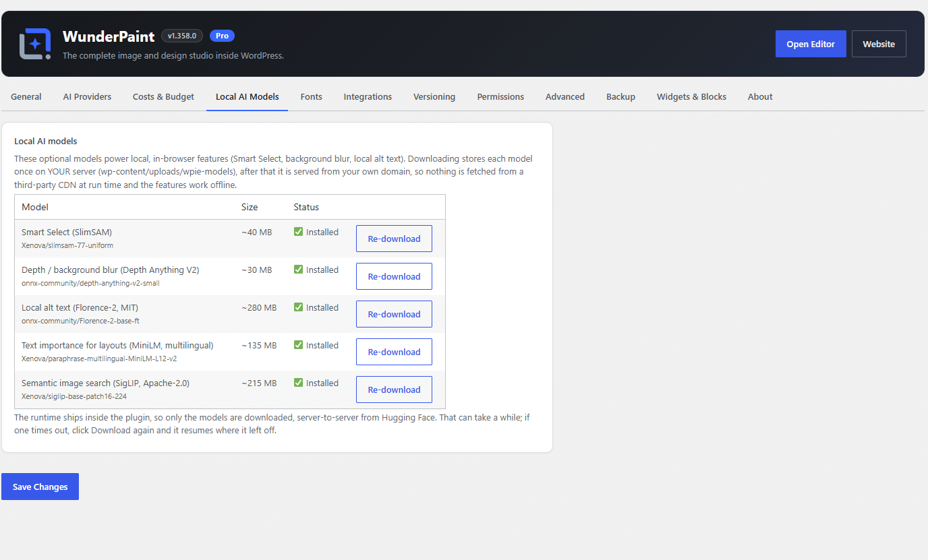This screenshot has height=560, width=928.
Task: Click the header tagline about WordPress
Action: click(173, 55)
